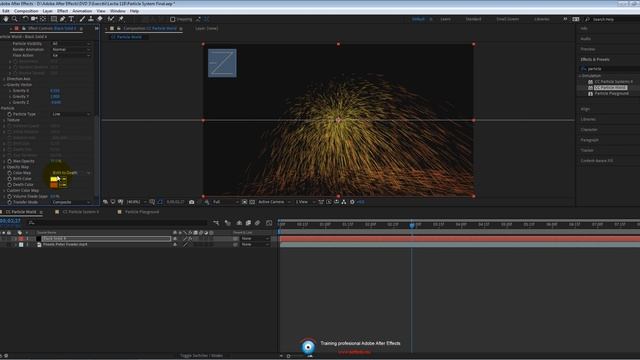Open the Graph Editor icon in timeline
640x360 pixels.
[269, 223]
